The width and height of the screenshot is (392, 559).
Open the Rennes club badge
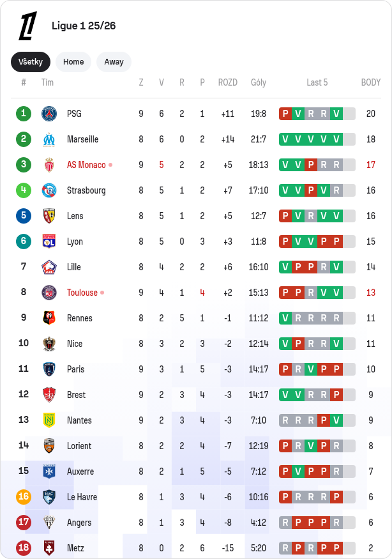[49, 318]
